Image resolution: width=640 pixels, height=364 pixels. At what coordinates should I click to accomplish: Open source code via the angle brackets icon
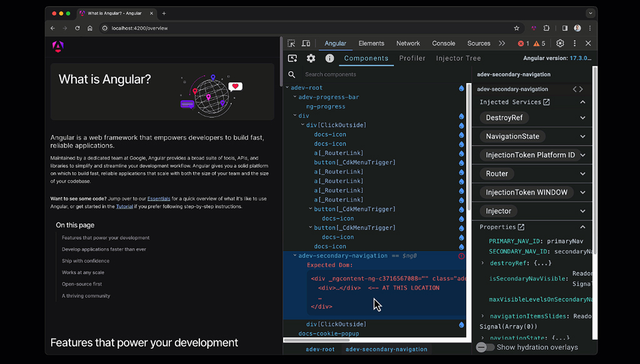[577, 89]
